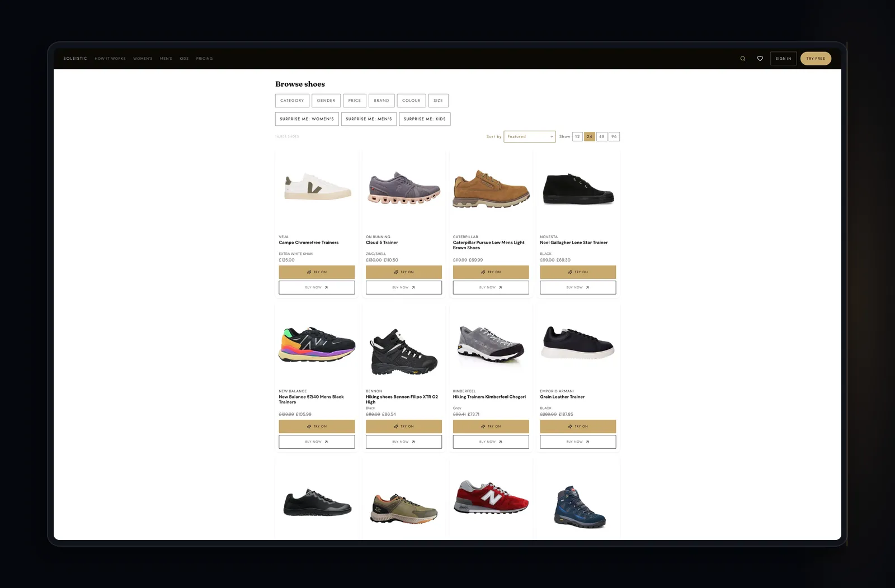Viewport: 895px width, 588px height.
Task: Open Pricing menu item
Action: 204,59
